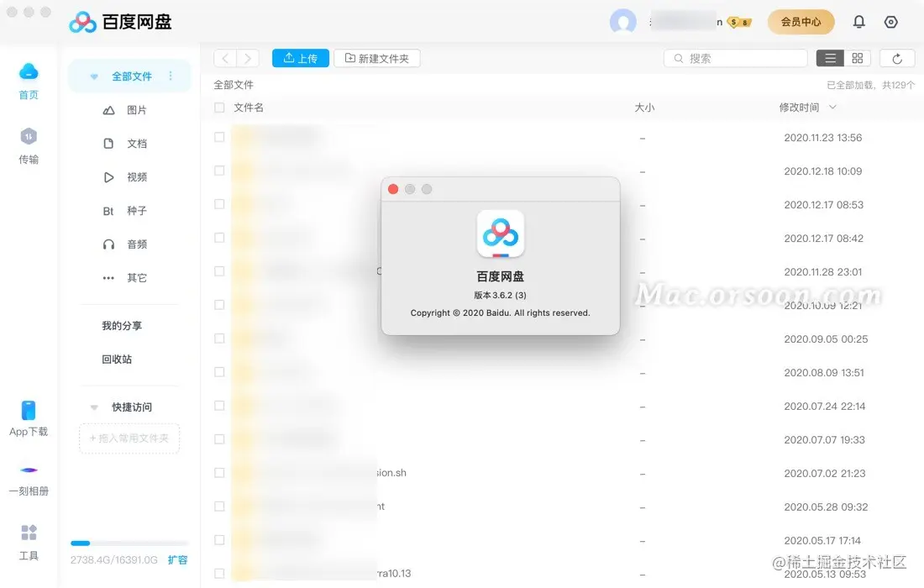924x588 pixels.
Task: Click the 2738.4G/16391.0G storage text
Action: point(113,560)
